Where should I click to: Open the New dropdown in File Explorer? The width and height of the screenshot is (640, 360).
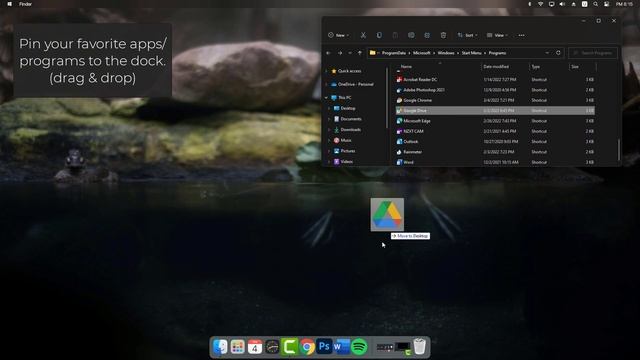click(338, 36)
